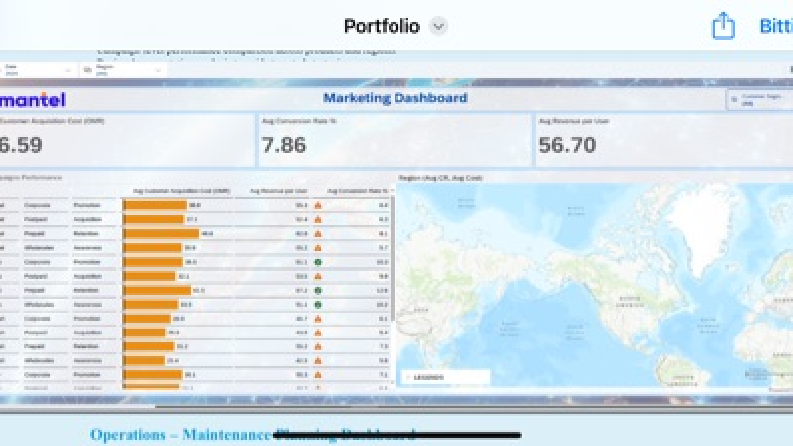Click the Region map panel title
Image resolution: width=793 pixels, height=446 pixels.
(440, 178)
